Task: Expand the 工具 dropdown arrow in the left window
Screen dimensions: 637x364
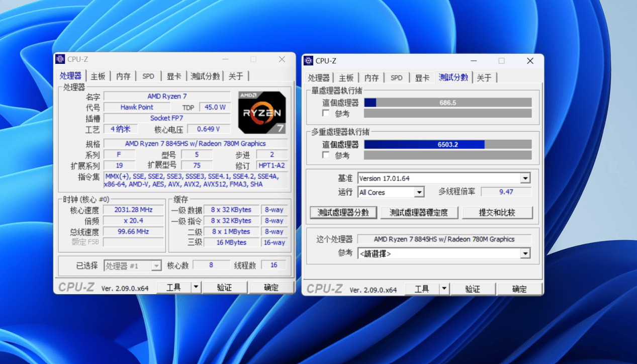Action: click(x=196, y=287)
